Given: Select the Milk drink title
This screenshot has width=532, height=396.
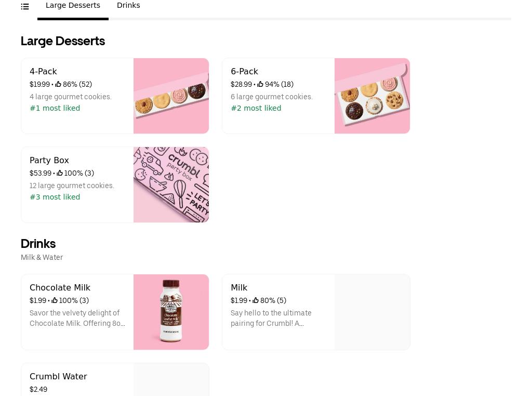Looking at the screenshot, I should [x=239, y=287].
